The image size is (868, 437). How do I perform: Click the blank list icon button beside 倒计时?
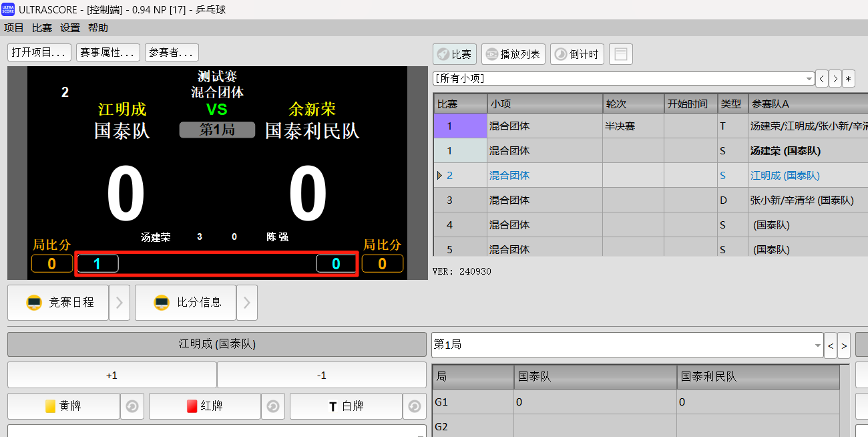point(620,54)
